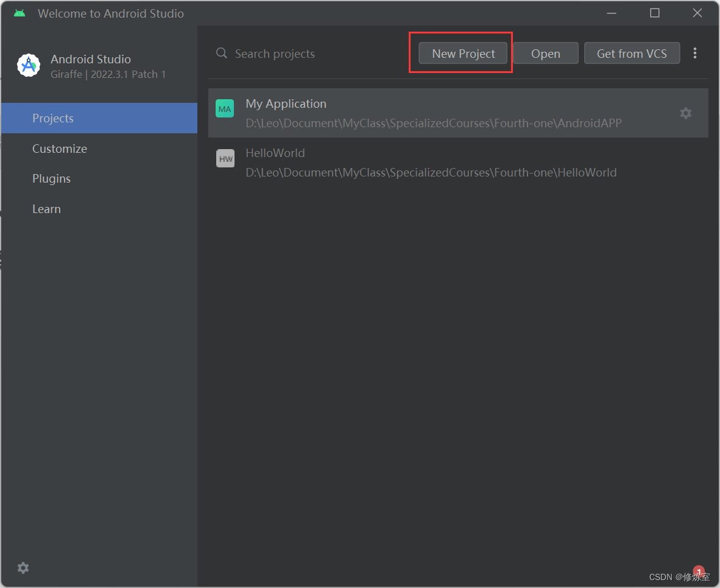Click the HW project icon
This screenshot has width=720, height=588.
(x=225, y=158)
